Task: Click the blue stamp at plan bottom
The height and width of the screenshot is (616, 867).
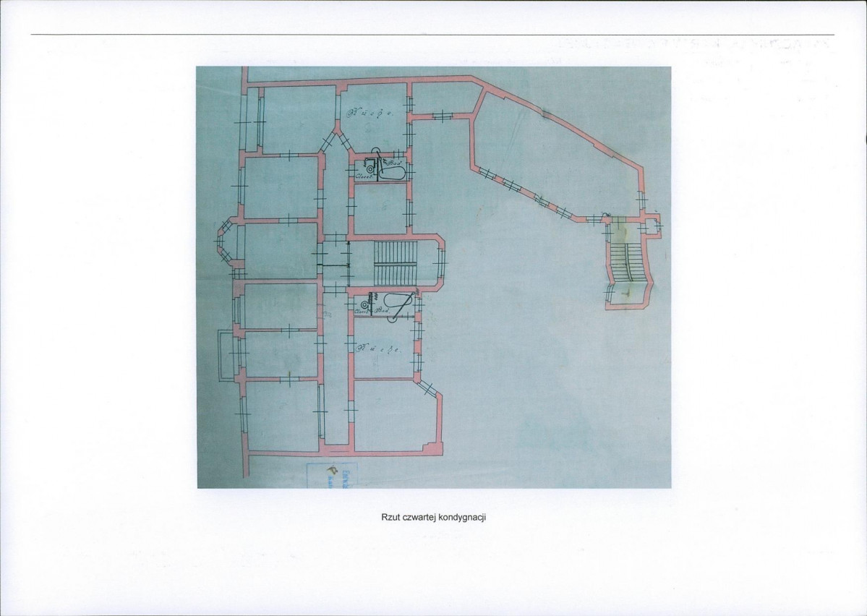Action: [330, 475]
